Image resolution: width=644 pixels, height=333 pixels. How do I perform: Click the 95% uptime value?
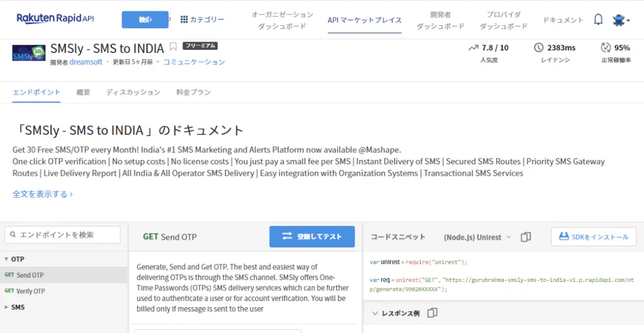click(x=622, y=48)
